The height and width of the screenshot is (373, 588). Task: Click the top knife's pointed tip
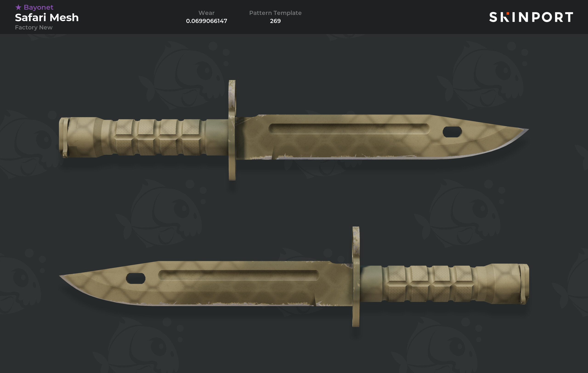click(523, 130)
